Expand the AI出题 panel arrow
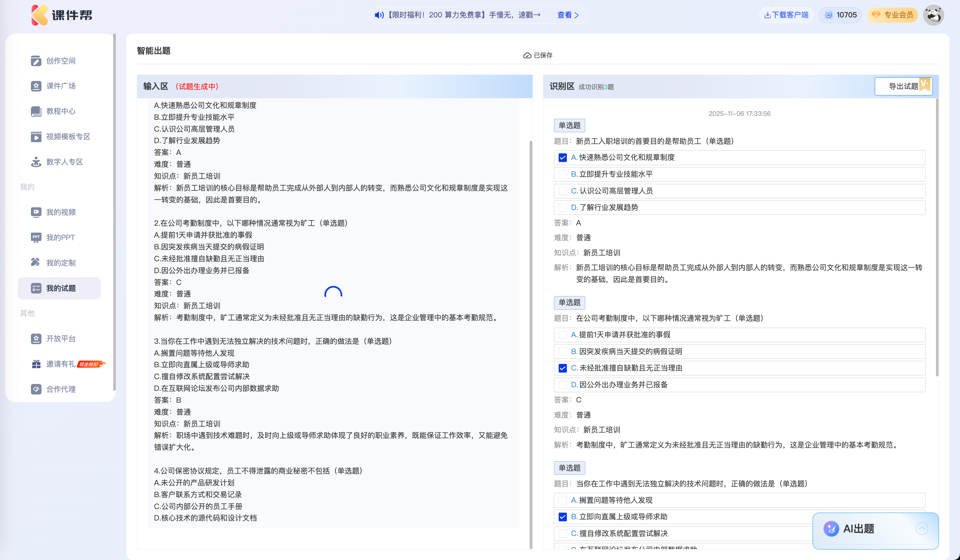This screenshot has width=960, height=560. pyautogui.click(x=922, y=528)
